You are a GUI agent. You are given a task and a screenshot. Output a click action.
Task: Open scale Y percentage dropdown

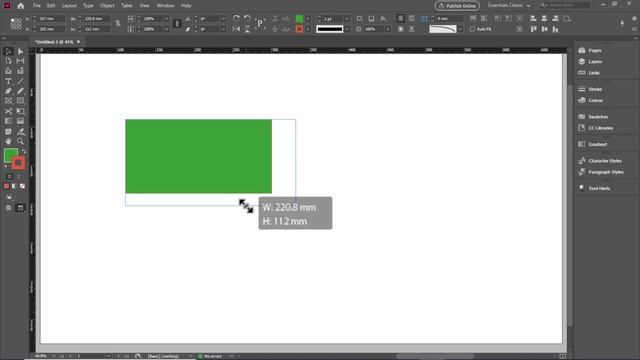166,29
